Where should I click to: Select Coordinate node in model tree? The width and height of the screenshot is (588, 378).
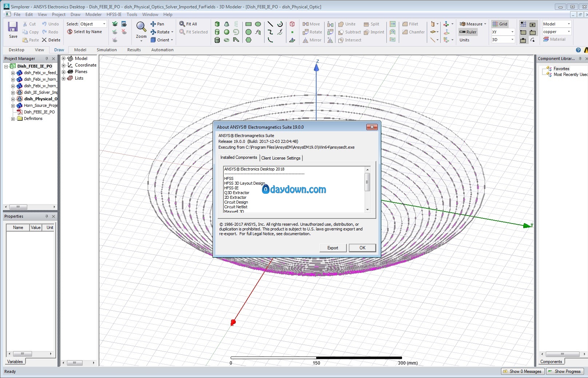pyautogui.click(x=86, y=65)
